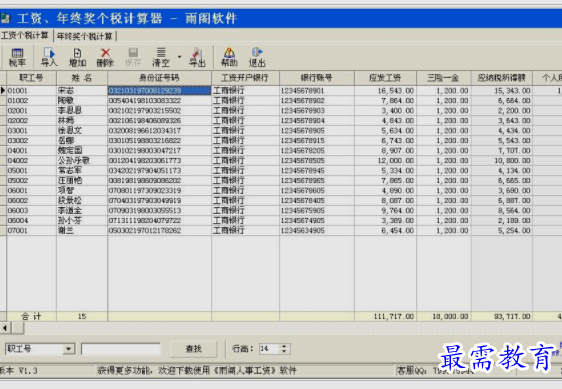Click the 版本 V1.3 status bar text
The width and height of the screenshot is (562, 389).
point(19,371)
